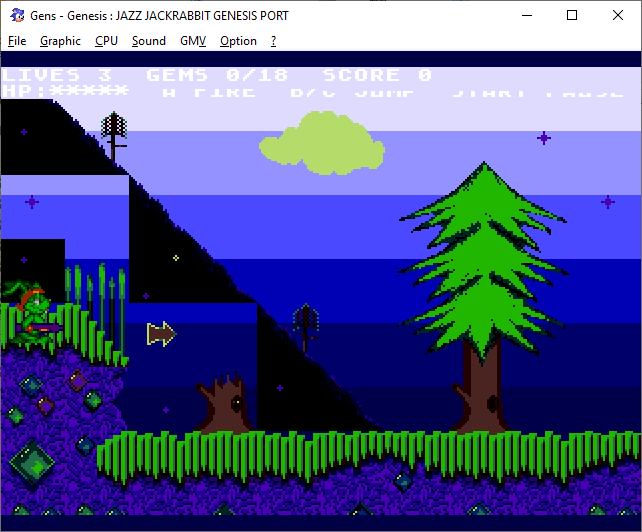Open the File menu

(17, 41)
